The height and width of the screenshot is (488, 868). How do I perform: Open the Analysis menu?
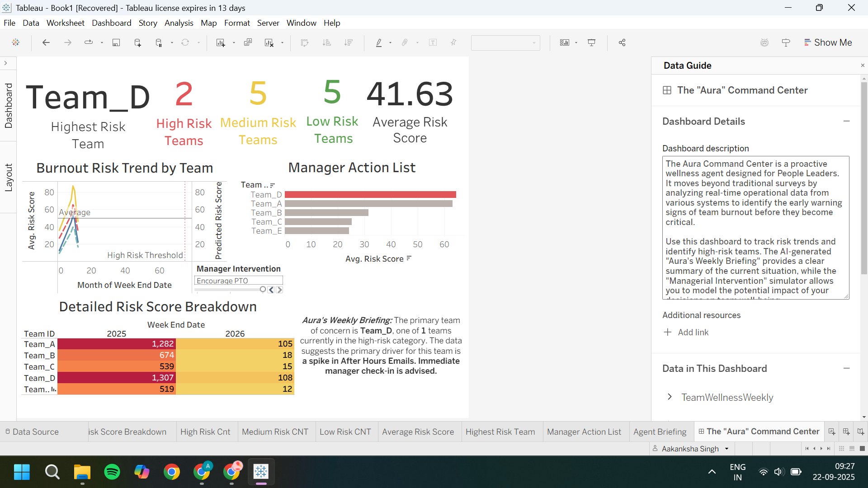click(179, 23)
